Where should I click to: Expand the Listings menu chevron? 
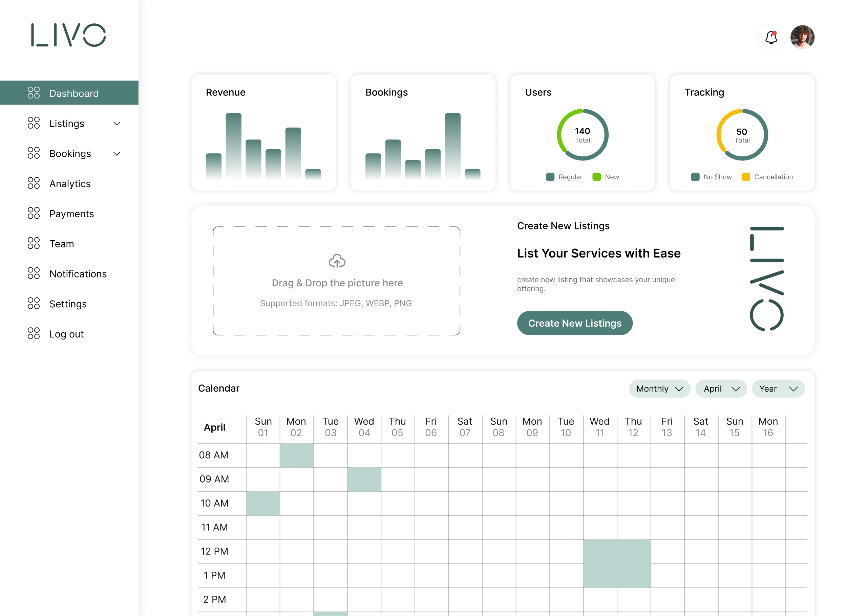[x=117, y=124]
